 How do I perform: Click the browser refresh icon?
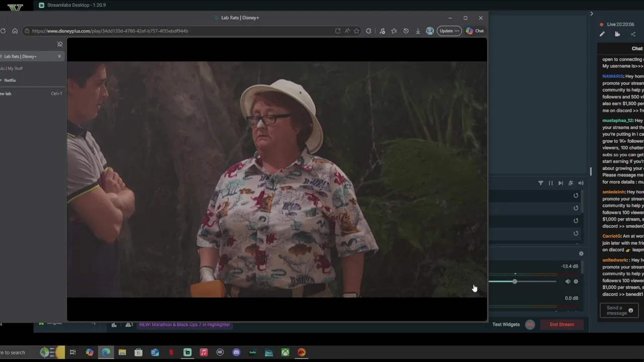[3, 31]
